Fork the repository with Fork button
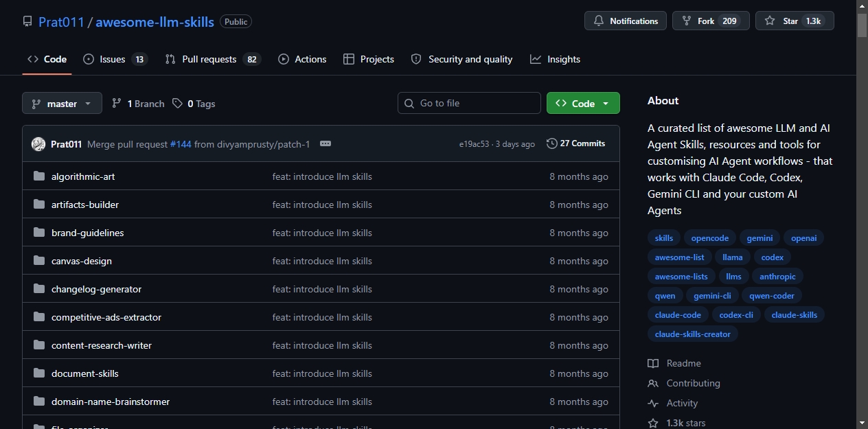This screenshot has height=429, width=868. (x=710, y=21)
